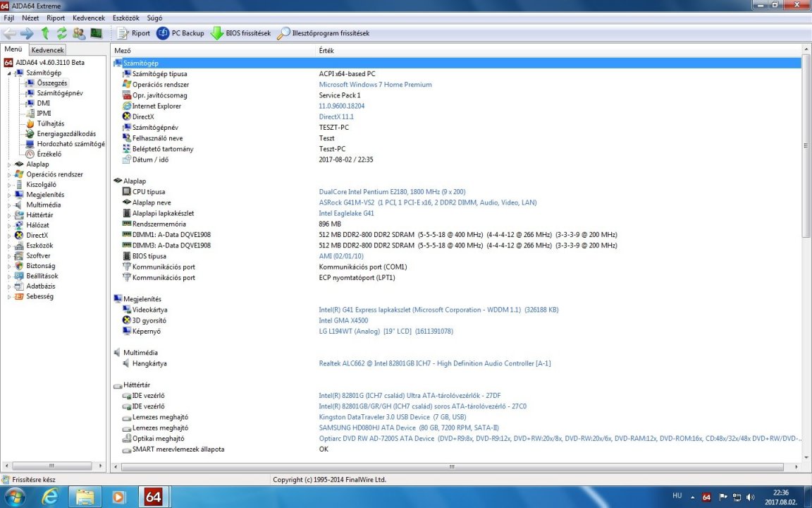The width and height of the screenshot is (812, 508).
Task: Select the highlighted Számítógép header row
Action: (456, 64)
